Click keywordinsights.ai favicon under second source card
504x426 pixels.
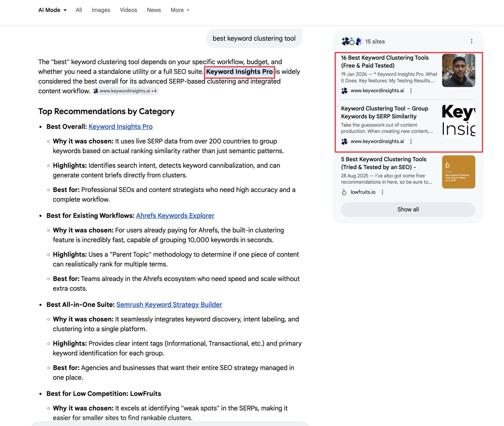[344, 141]
